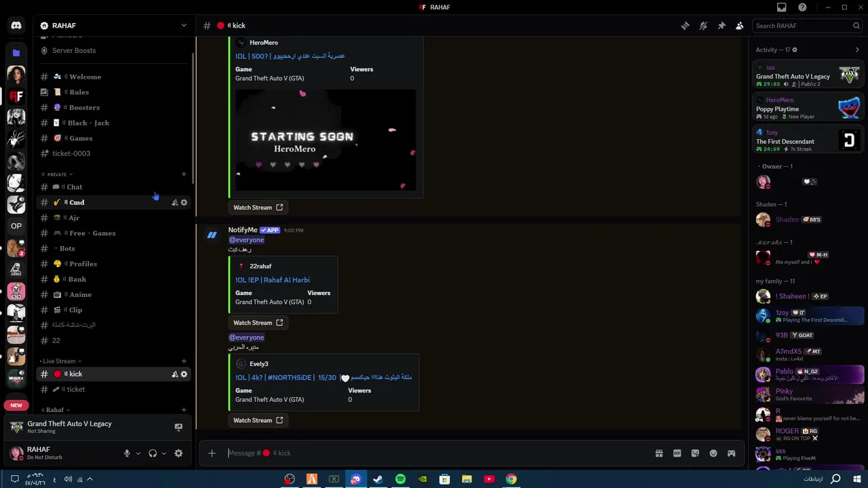Open the gift Nitro icon
The height and width of the screenshot is (488, 868).
click(658, 453)
